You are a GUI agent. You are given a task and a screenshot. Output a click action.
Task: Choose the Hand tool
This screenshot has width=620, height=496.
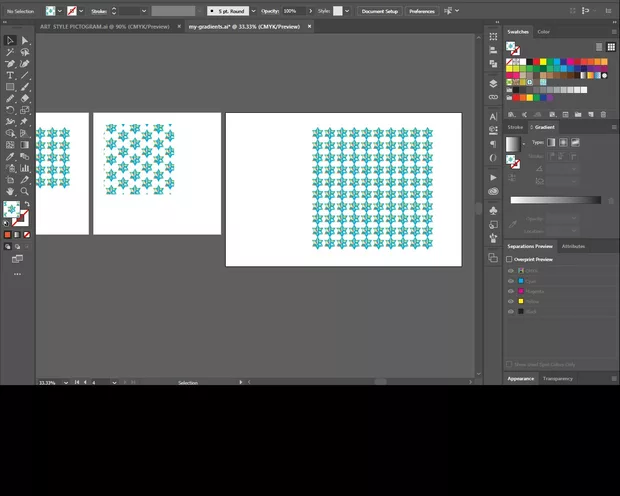10,190
